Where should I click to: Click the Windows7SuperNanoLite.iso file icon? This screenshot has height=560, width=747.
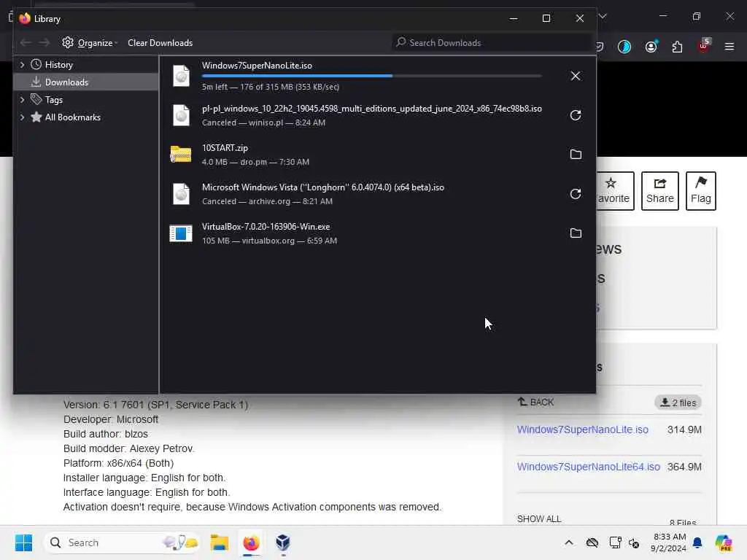coord(181,76)
